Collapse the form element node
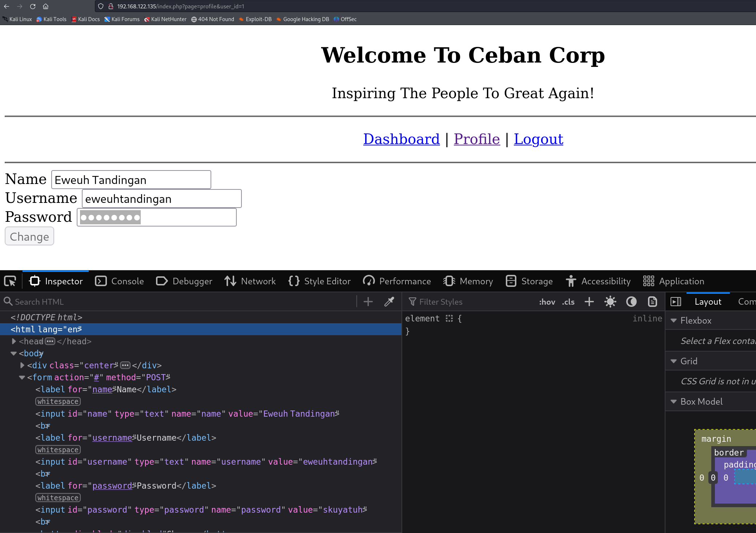Viewport: 756px width, 533px height. (x=22, y=377)
